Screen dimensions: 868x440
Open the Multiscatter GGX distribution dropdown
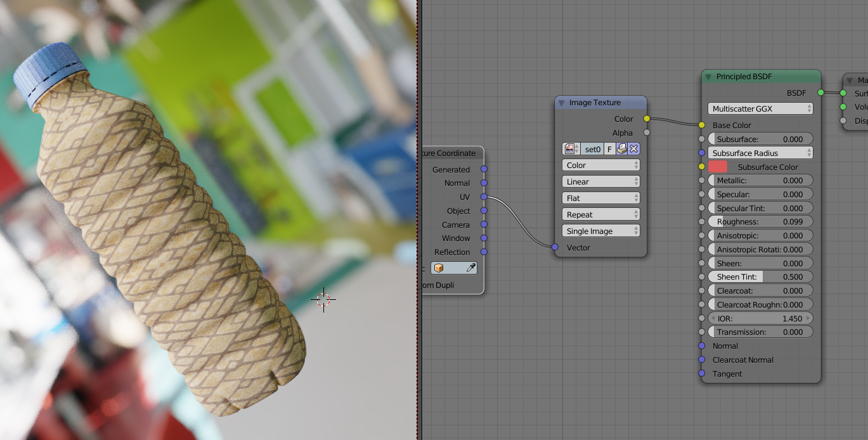(x=760, y=109)
